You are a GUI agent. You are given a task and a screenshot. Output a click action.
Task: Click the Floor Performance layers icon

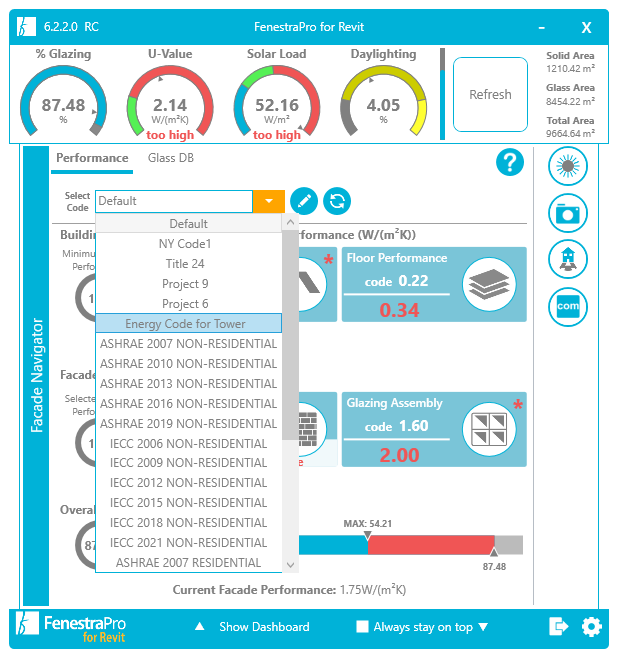pos(489,285)
